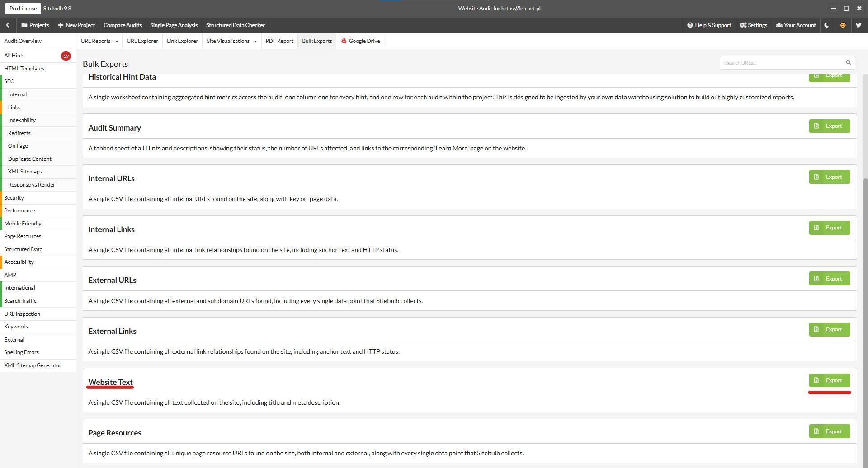Click the Pro License badge

pos(23,9)
